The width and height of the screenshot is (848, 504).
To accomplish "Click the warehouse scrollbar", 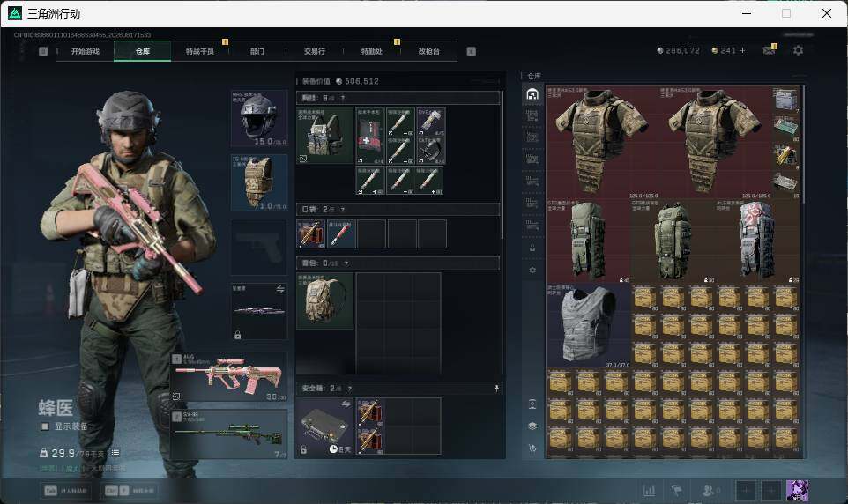I will pyautogui.click(x=803, y=145).
